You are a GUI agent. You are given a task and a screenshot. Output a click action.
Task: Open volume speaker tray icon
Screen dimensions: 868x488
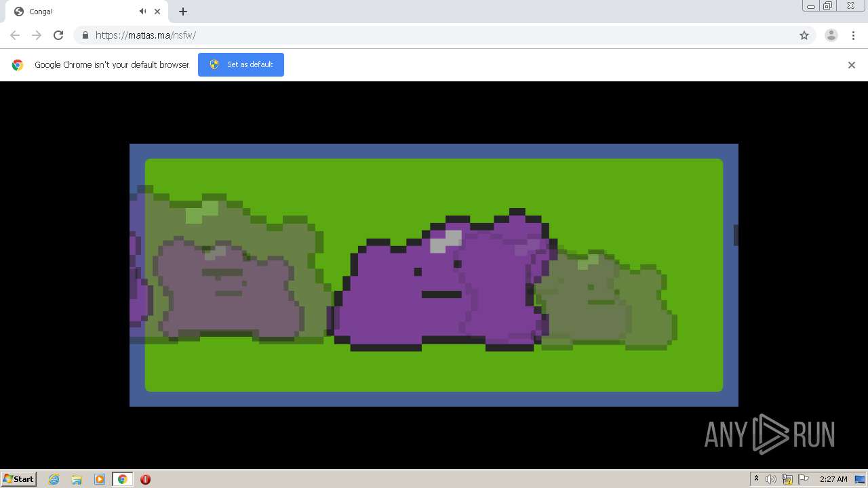(x=771, y=479)
